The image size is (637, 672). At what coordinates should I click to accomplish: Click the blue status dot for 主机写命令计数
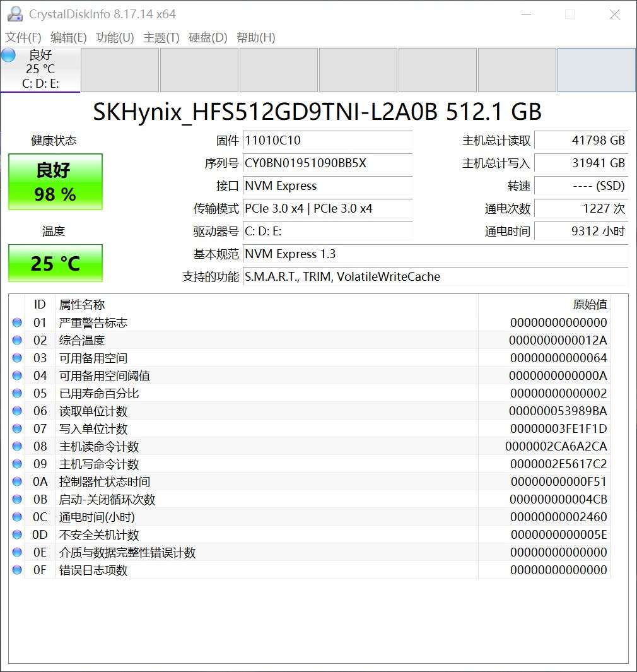(x=17, y=464)
